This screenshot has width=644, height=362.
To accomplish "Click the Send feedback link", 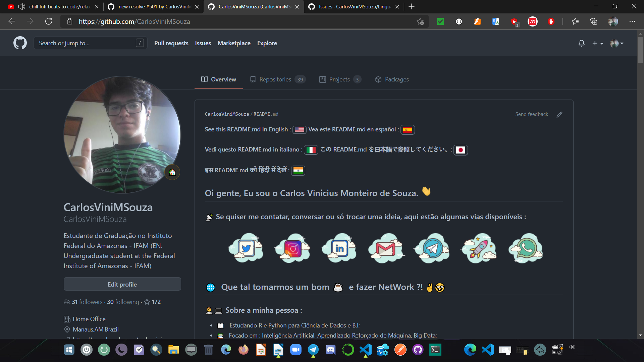I will [x=532, y=114].
